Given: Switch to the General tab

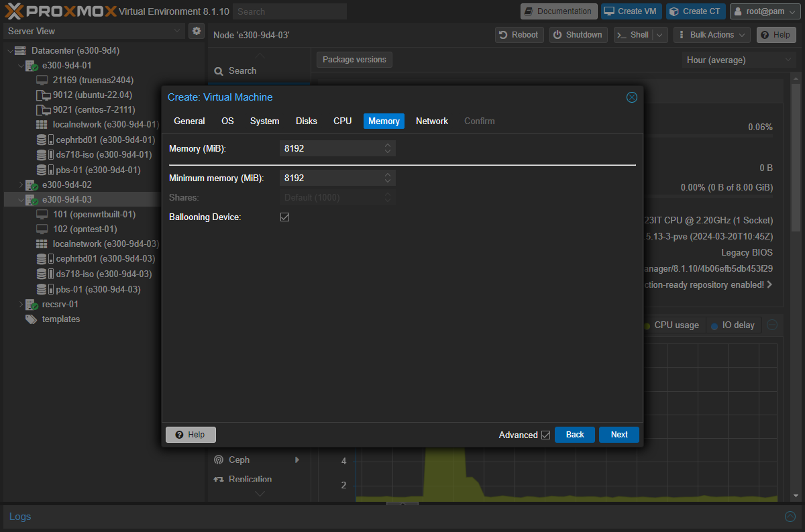Looking at the screenshot, I should coord(189,121).
